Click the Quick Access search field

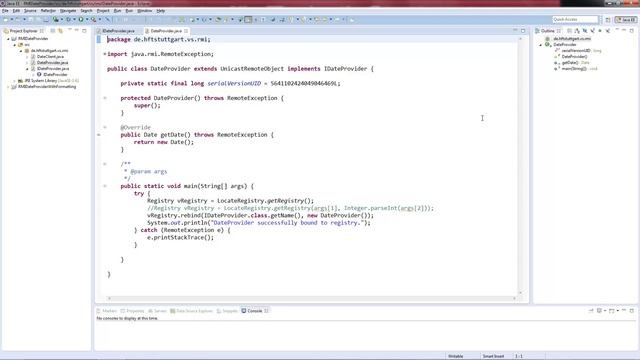coord(575,20)
